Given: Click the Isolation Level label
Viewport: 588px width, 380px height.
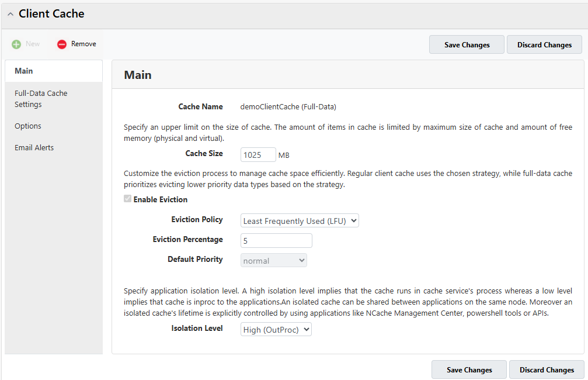Looking at the screenshot, I should click(197, 328).
